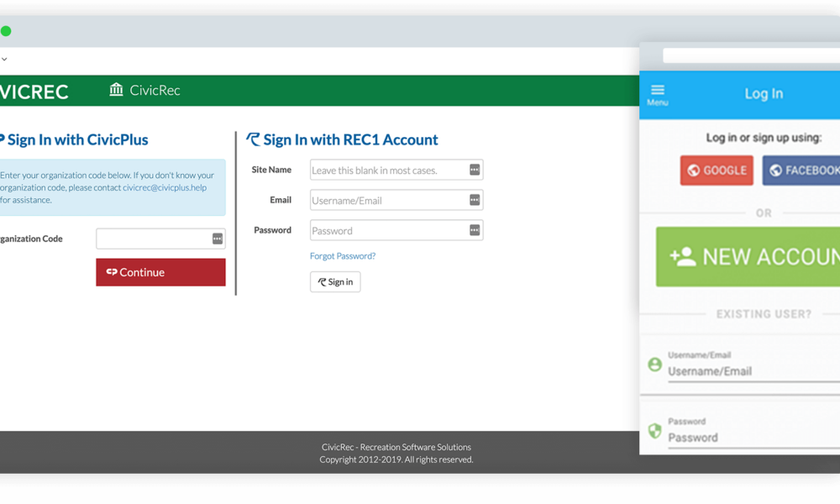Click the 'Log In' title in the blue header
Viewport: 840px width, 504px height.
click(764, 94)
